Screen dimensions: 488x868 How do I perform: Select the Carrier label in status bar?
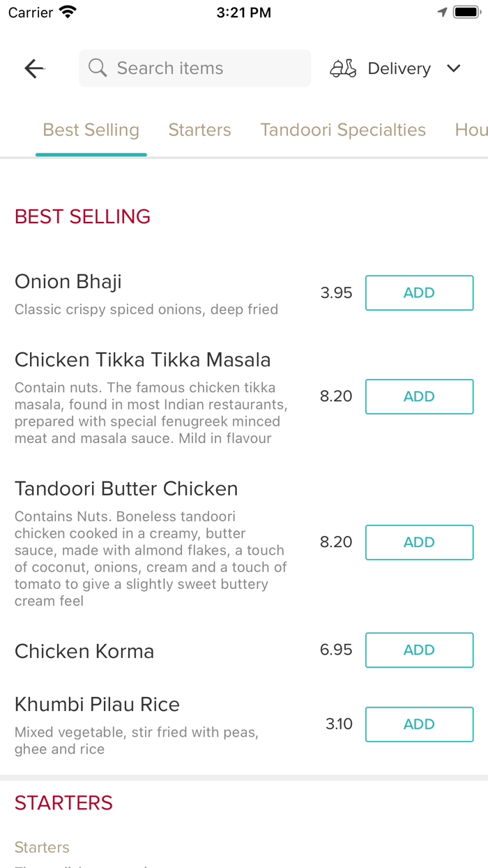[26, 11]
